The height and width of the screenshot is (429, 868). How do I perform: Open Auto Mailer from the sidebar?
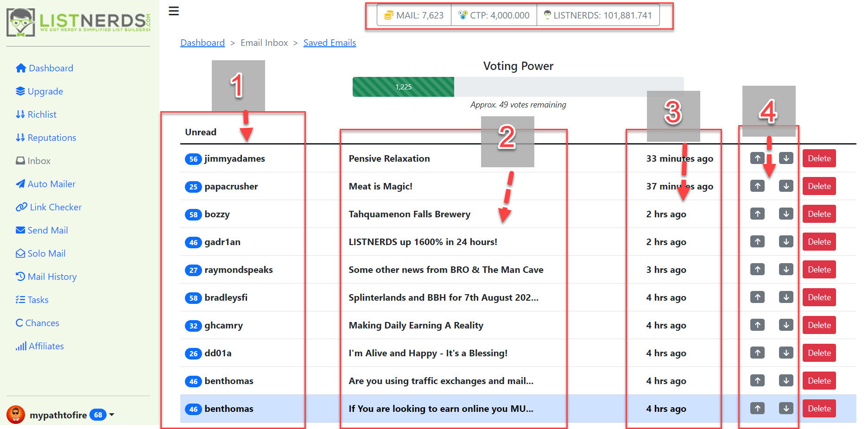[x=45, y=184]
